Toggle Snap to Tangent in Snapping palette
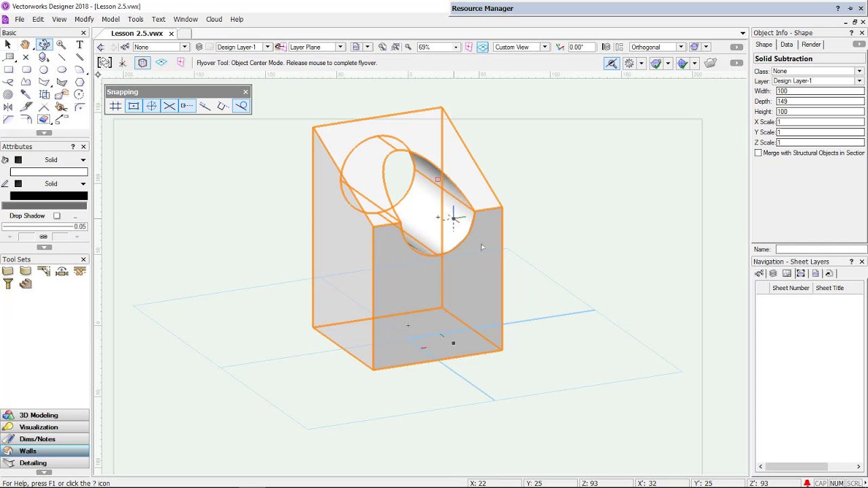 [x=241, y=106]
